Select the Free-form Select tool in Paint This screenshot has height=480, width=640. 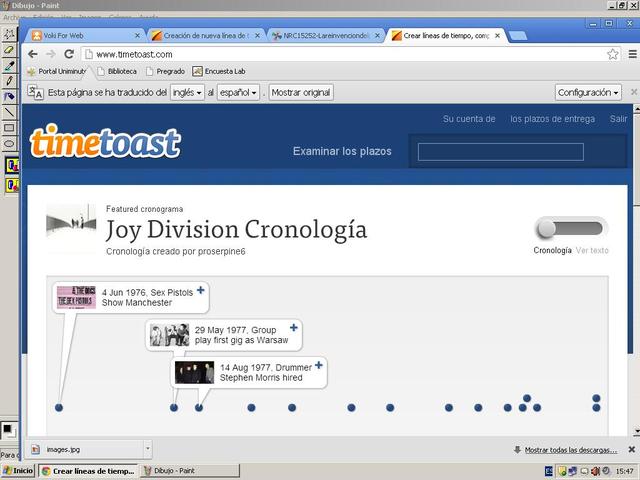[x=9, y=34]
